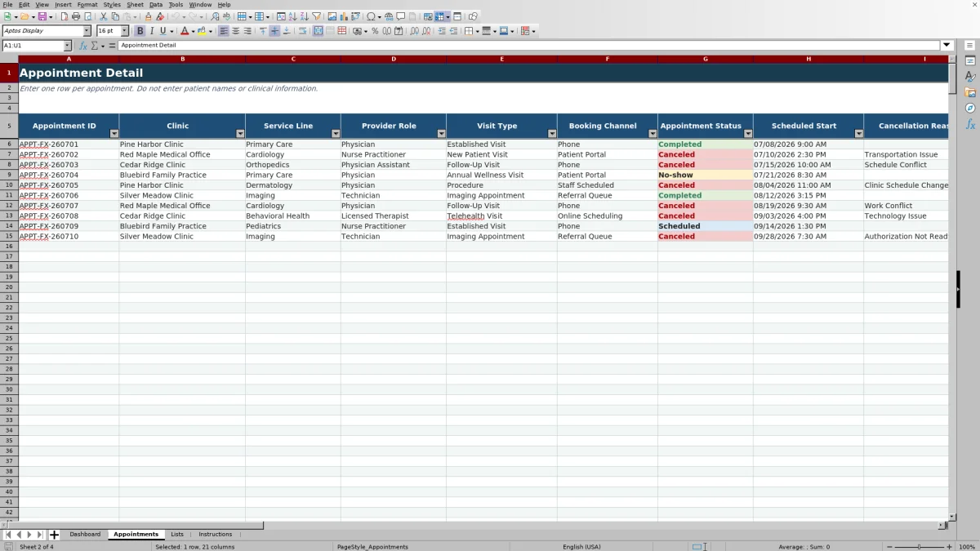Click the background color highlight swatch

[202, 31]
